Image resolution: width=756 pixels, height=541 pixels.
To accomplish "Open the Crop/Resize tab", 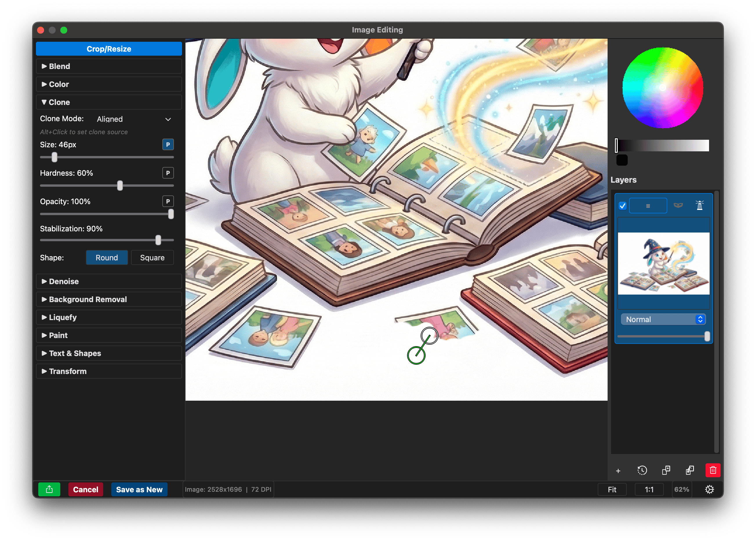I will pos(109,49).
